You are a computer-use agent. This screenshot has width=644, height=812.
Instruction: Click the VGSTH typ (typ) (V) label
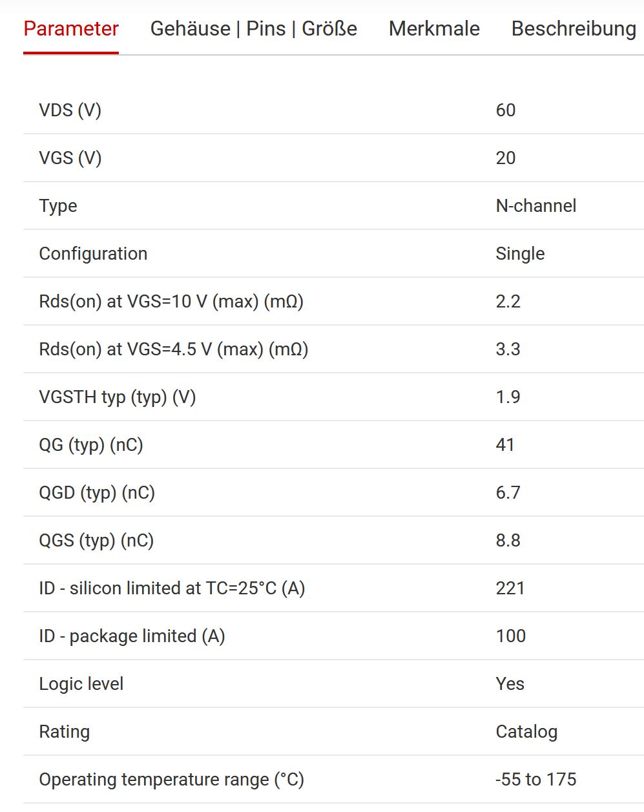click(118, 397)
